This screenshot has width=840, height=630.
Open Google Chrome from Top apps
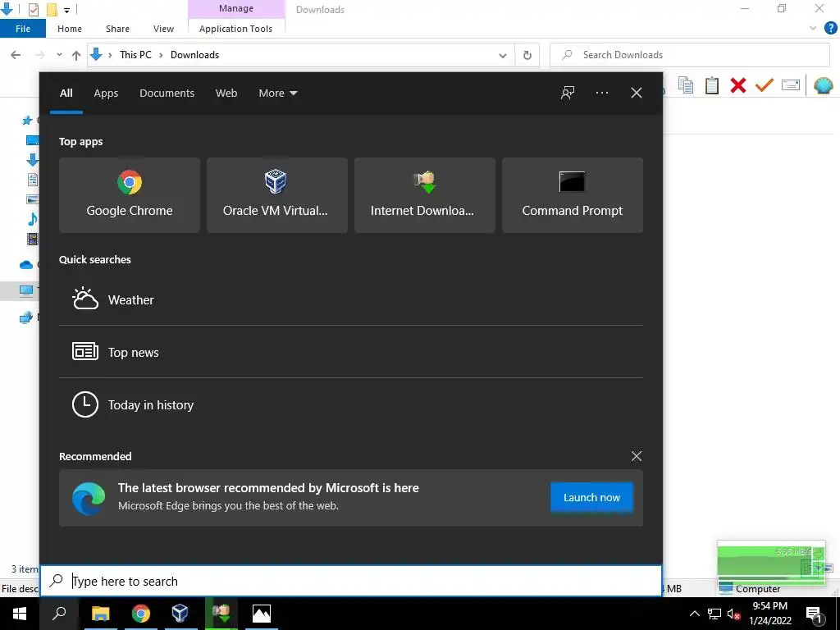coord(129,195)
